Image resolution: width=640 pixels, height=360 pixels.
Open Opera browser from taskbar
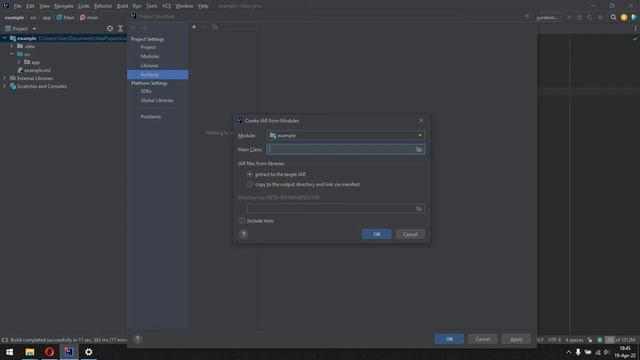(49, 351)
